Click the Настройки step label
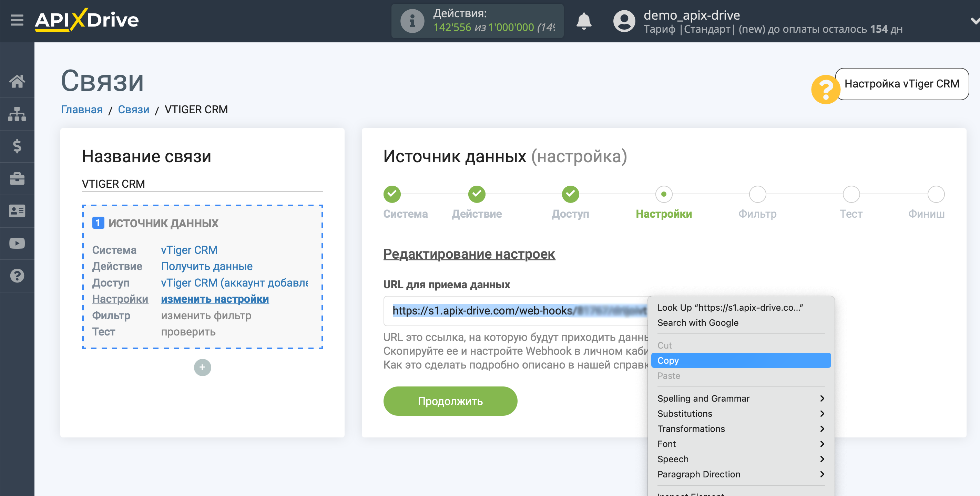 pos(664,214)
